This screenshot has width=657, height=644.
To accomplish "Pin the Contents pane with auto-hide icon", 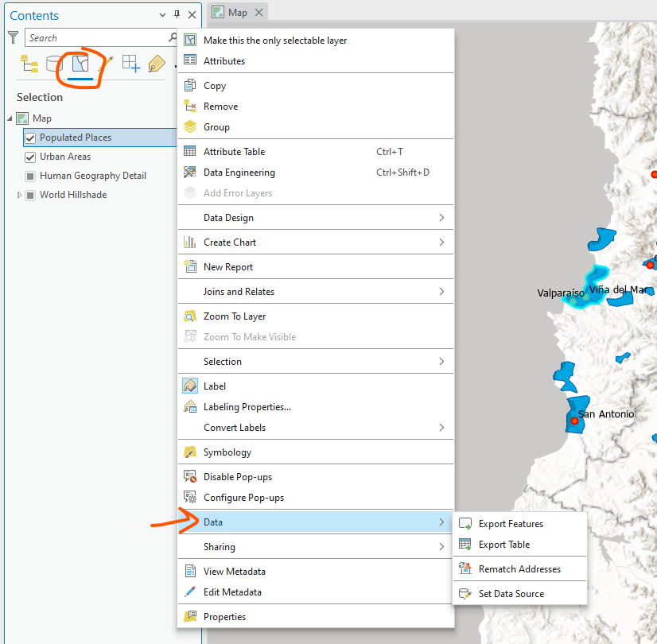I will coord(177,14).
